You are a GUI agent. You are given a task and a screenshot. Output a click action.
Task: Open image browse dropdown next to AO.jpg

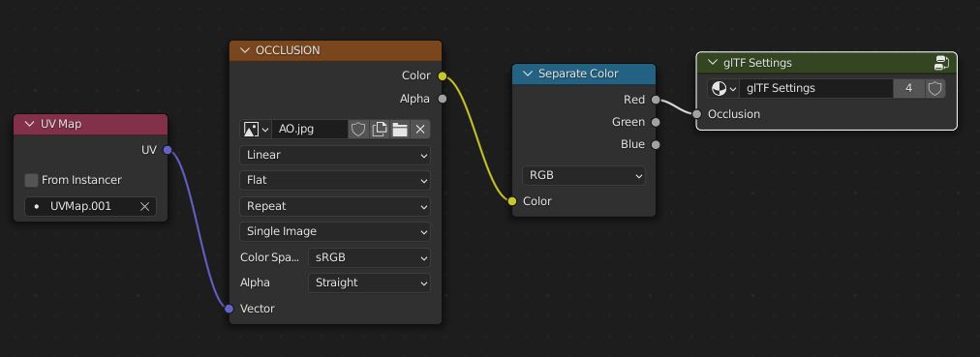[x=256, y=130]
